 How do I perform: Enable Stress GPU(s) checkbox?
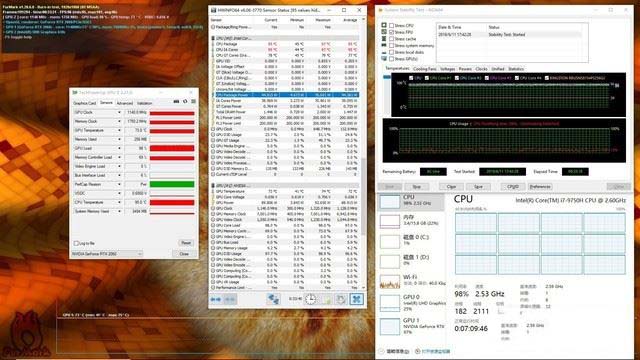[391, 59]
